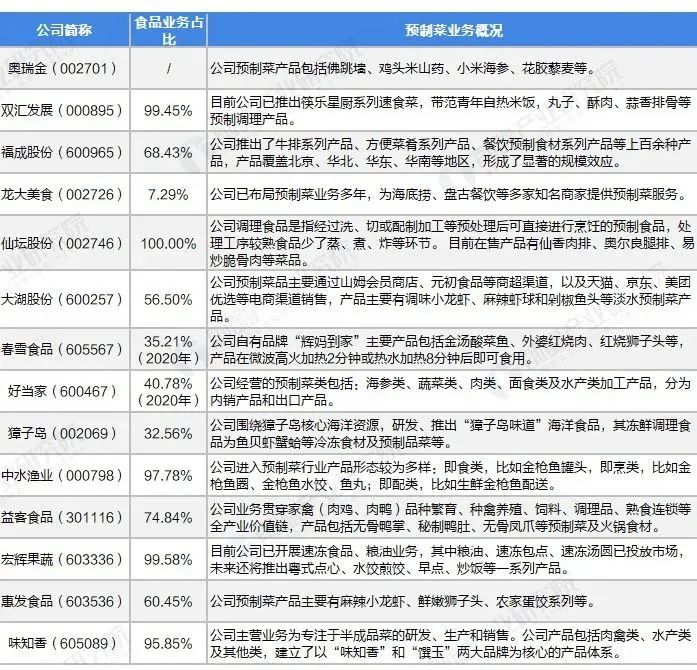Click the 筷乐星厨 description for 双汇发展
The image size is (697, 670).
[452, 110]
